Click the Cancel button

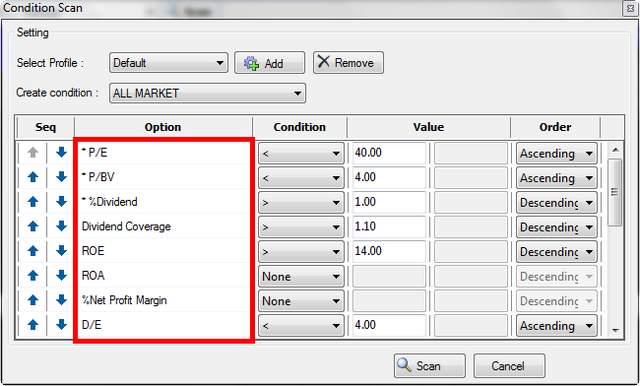coord(509,366)
